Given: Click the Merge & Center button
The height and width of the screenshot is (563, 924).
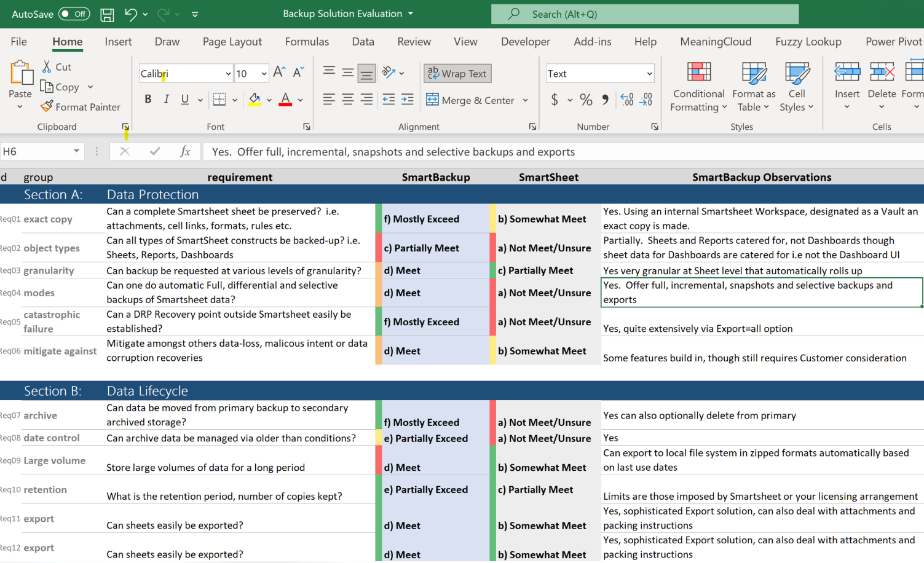Looking at the screenshot, I should click(x=471, y=100).
